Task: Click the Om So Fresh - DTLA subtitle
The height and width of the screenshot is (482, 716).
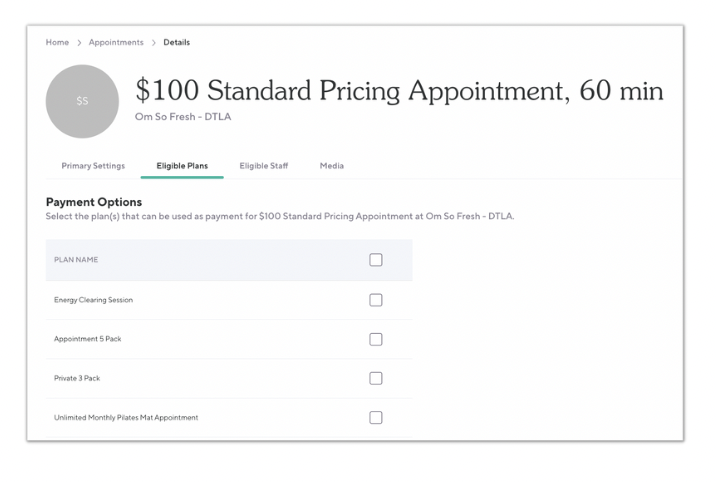Action: pos(183,117)
